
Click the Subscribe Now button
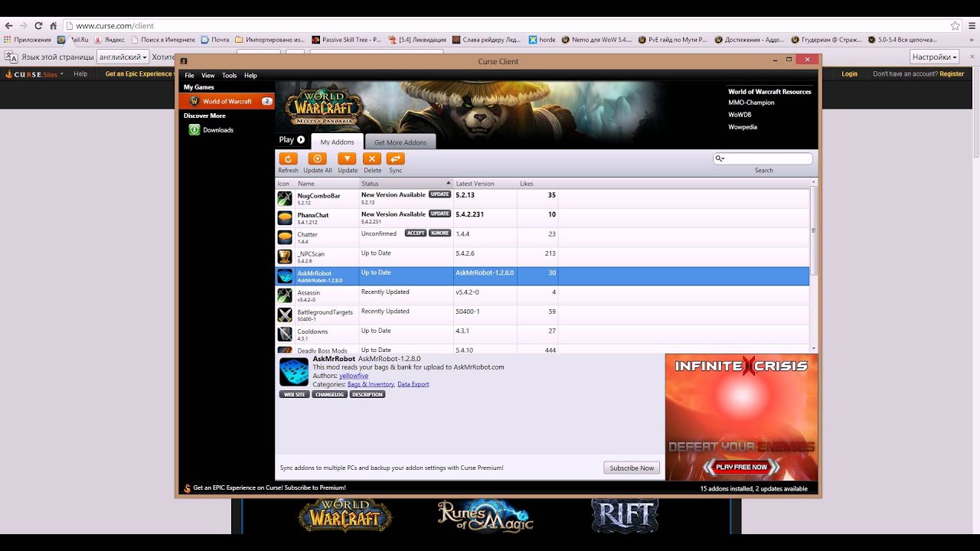(632, 468)
